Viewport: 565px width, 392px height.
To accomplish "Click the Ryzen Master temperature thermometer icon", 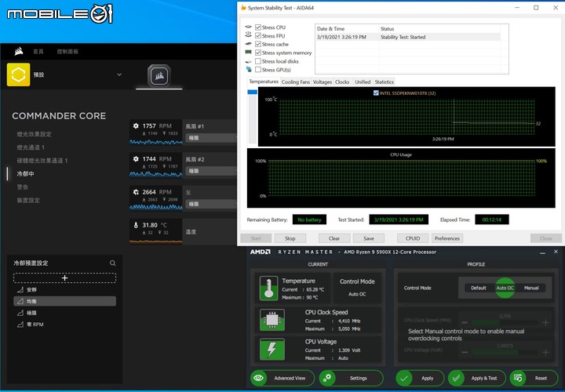I will coord(269,289).
